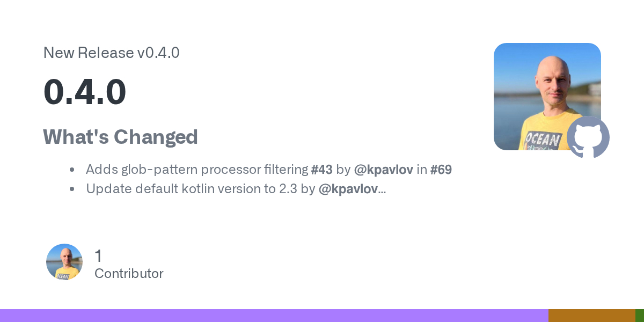The image size is (644, 322).
Task: Click the word "by" before #69 link
Action: click(343, 170)
